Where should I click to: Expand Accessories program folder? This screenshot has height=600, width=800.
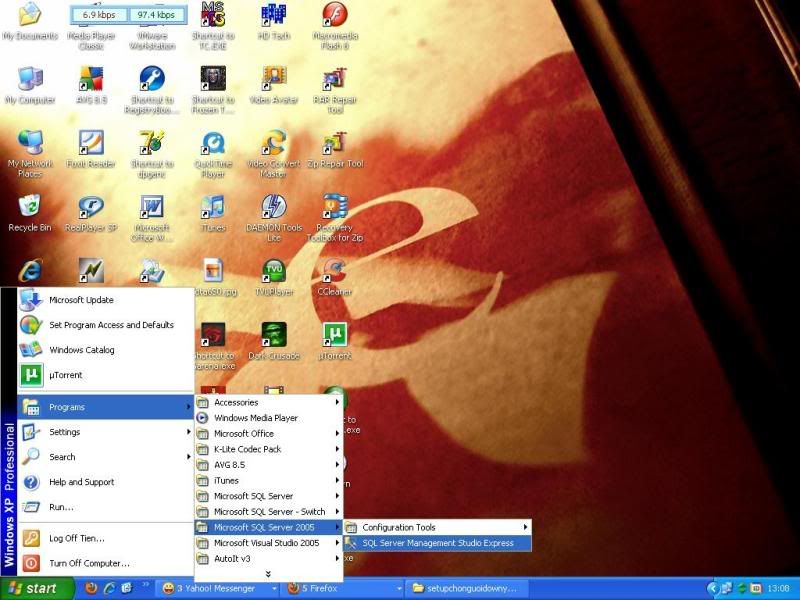(268, 403)
